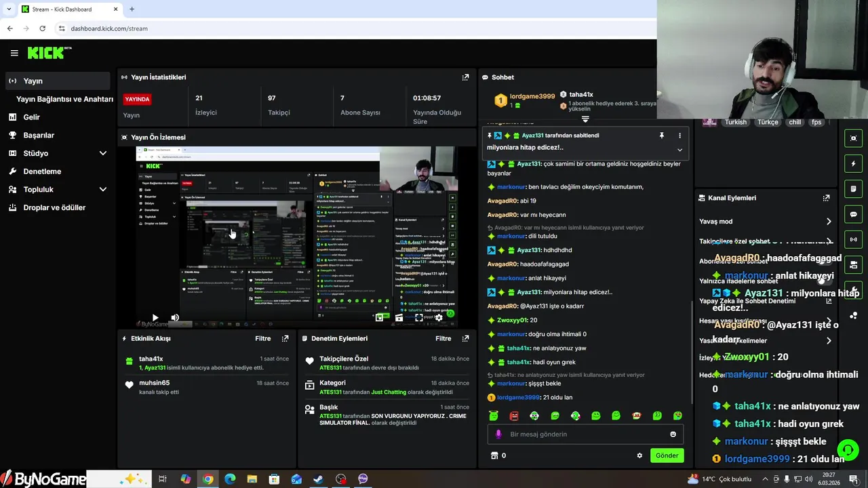Click the KICK logo
Screen dimensions: 868x488
(50, 53)
